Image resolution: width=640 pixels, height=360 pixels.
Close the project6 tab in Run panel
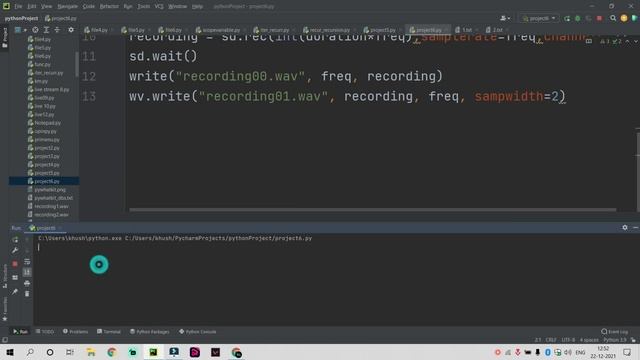[x=60, y=228]
